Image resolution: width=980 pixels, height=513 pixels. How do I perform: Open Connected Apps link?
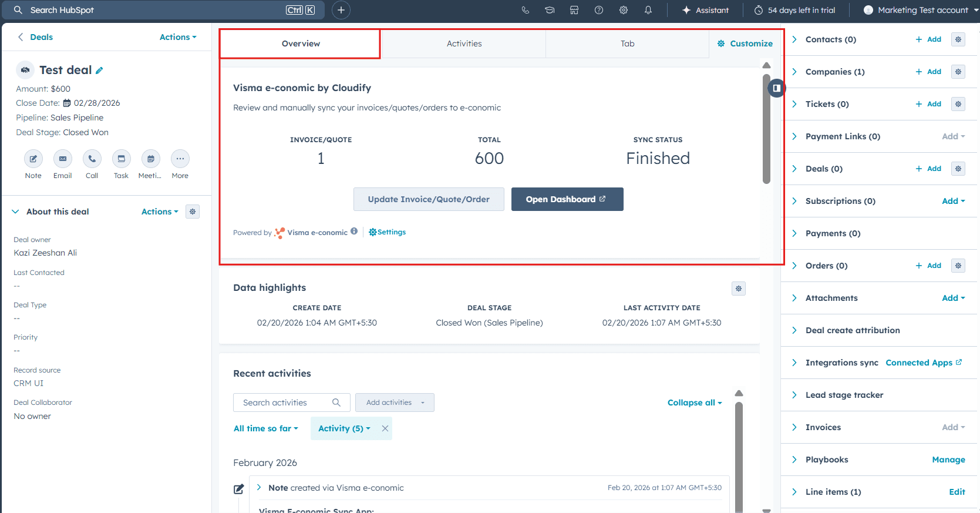[x=924, y=363]
